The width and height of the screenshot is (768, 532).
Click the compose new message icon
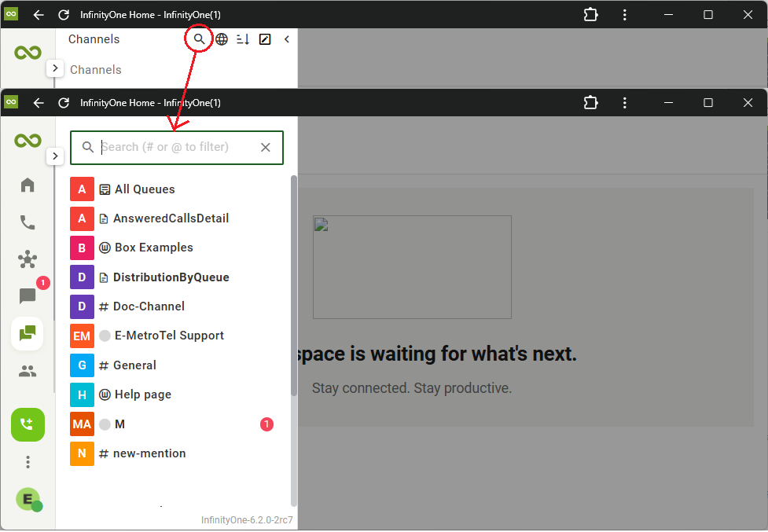coord(264,39)
